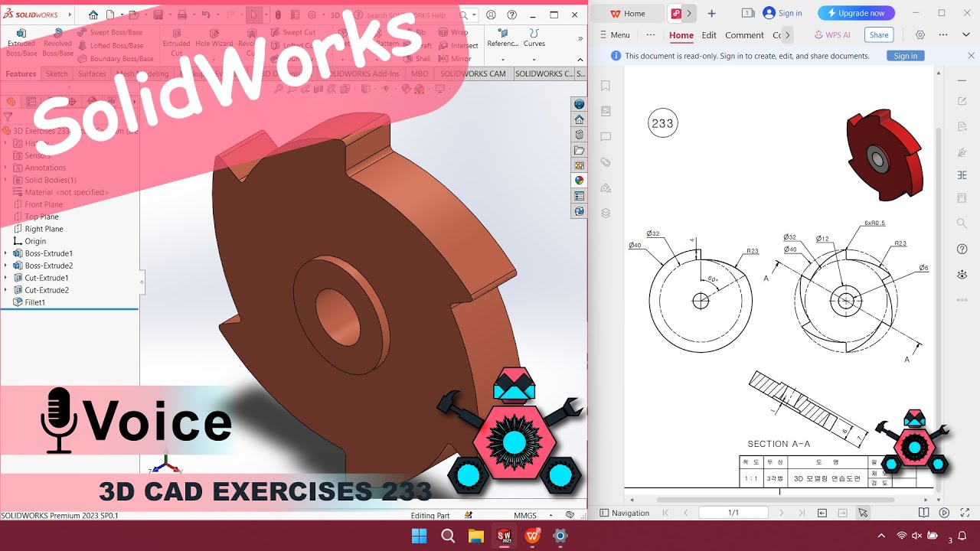Click the bookmark icon in WPS sidebar
Image resolution: width=980 pixels, height=551 pixels.
[x=606, y=86]
